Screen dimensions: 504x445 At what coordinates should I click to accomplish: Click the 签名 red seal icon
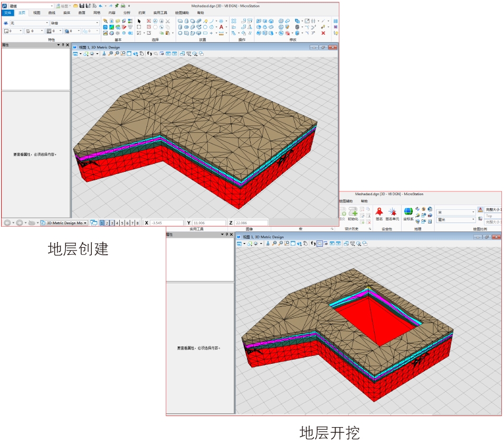click(x=379, y=211)
